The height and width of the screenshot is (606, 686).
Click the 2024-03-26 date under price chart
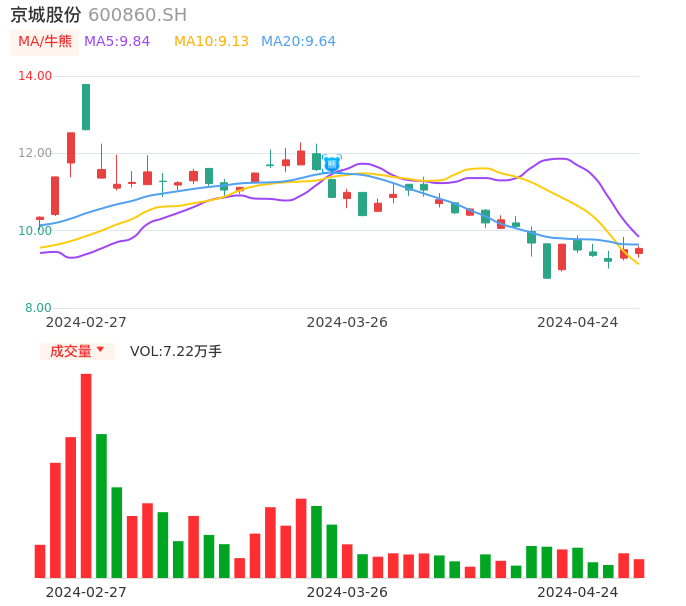[x=347, y=322]
